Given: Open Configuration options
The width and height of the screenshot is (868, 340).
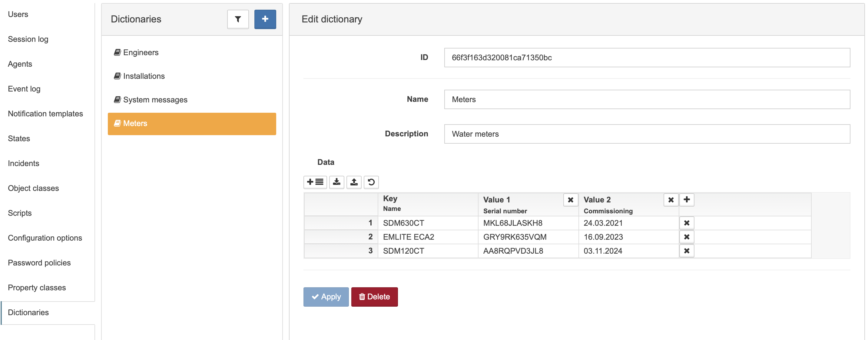Looking at the screenshot, I should [x=45, y=238].
